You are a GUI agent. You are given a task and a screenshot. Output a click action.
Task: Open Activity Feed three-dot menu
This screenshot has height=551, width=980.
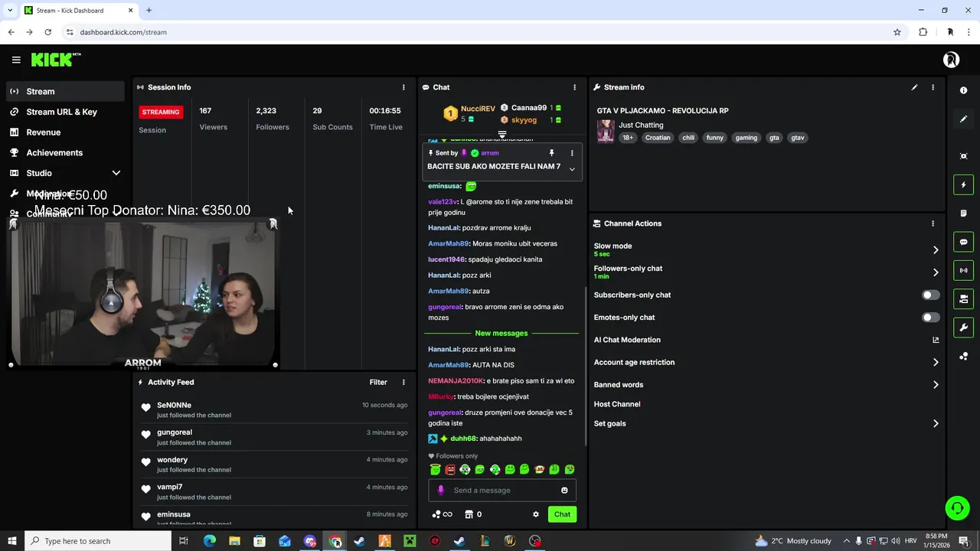pyautogui.click(x=403, y=382)
